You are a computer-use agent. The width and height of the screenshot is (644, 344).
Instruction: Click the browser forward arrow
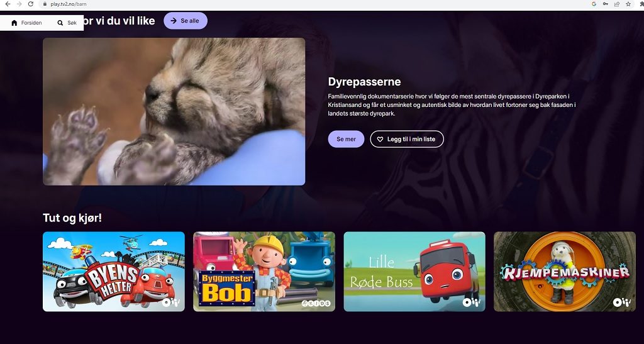19,4
